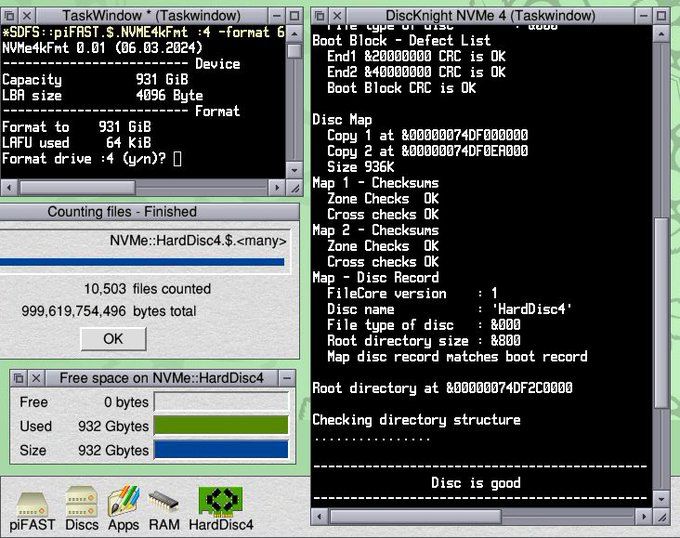
Task: Toggle full size of the TaskWindow
Action: (x=294, y=16)
